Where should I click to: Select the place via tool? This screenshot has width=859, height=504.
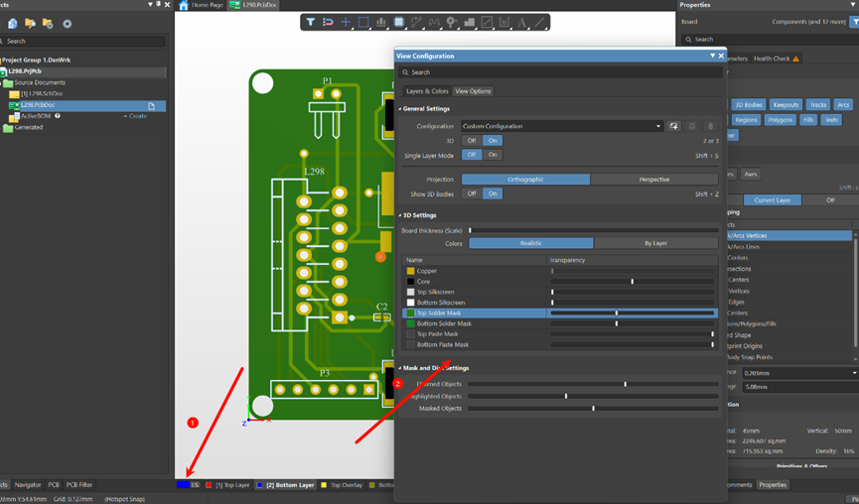click(452, 23)
